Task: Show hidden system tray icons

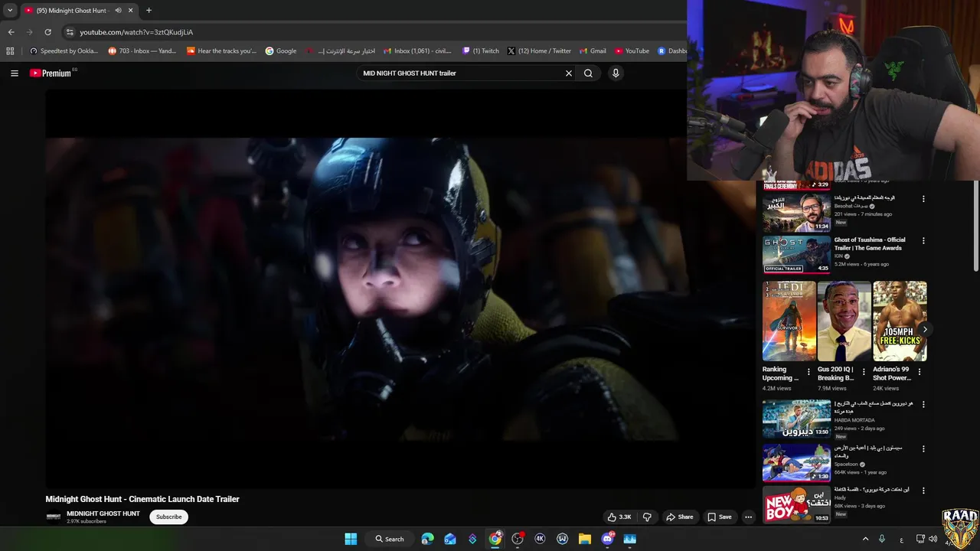Action: pyautogui.click(x=866, y=539)
